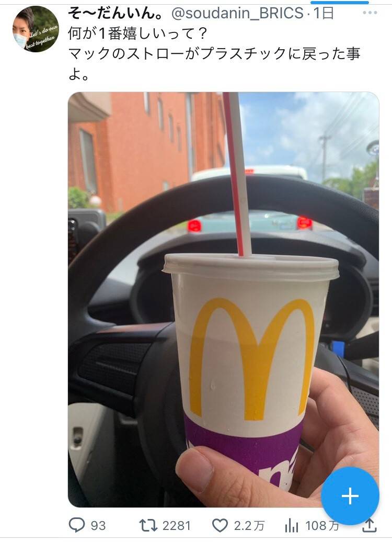The image size is (392, 542).
Task: Select the blue tab indicator at top
Action: coord(340,2)
